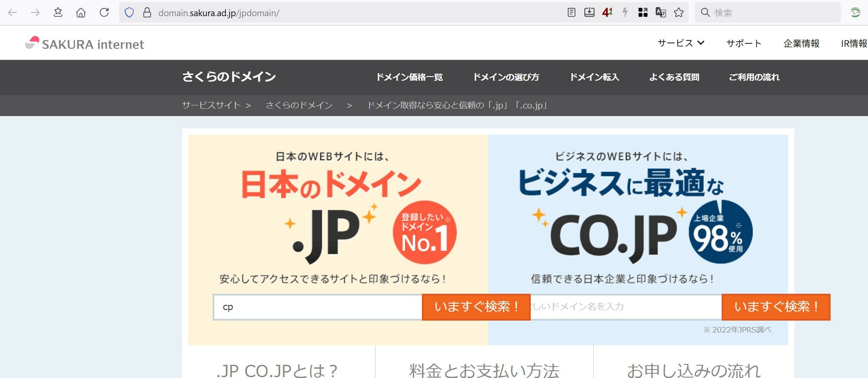
Task: Follow the さくらのドメイン breadcrumb link
Action: click(299, 105)
